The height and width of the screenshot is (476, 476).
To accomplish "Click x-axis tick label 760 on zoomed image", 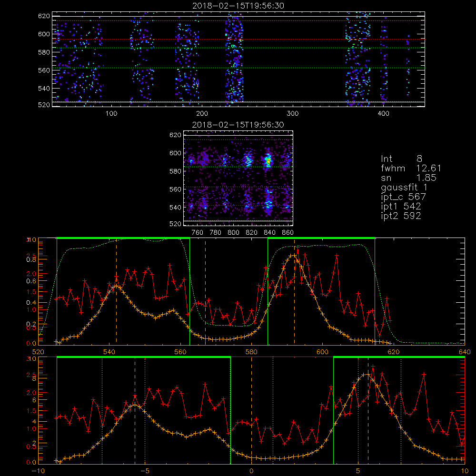I will click(x=198, y=233).
